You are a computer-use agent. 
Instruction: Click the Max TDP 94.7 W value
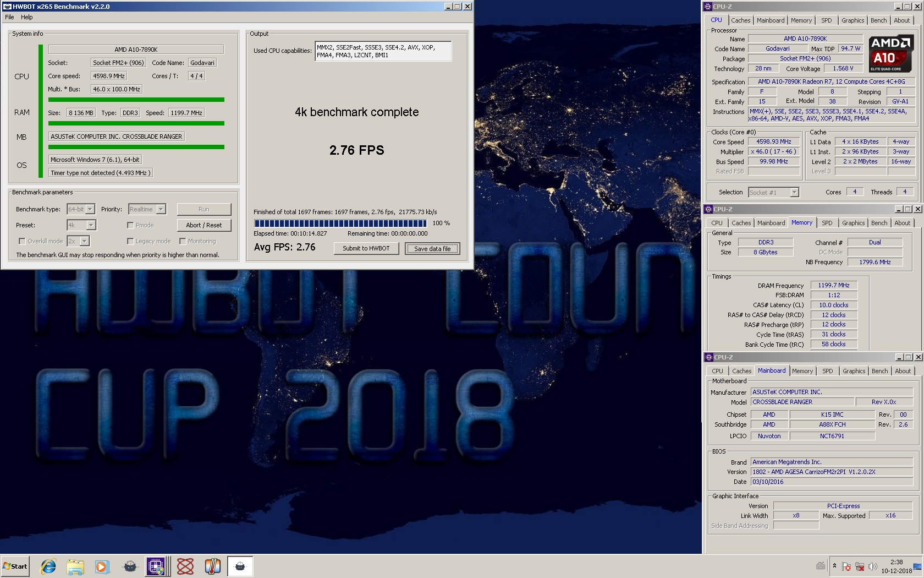[850, 48]
